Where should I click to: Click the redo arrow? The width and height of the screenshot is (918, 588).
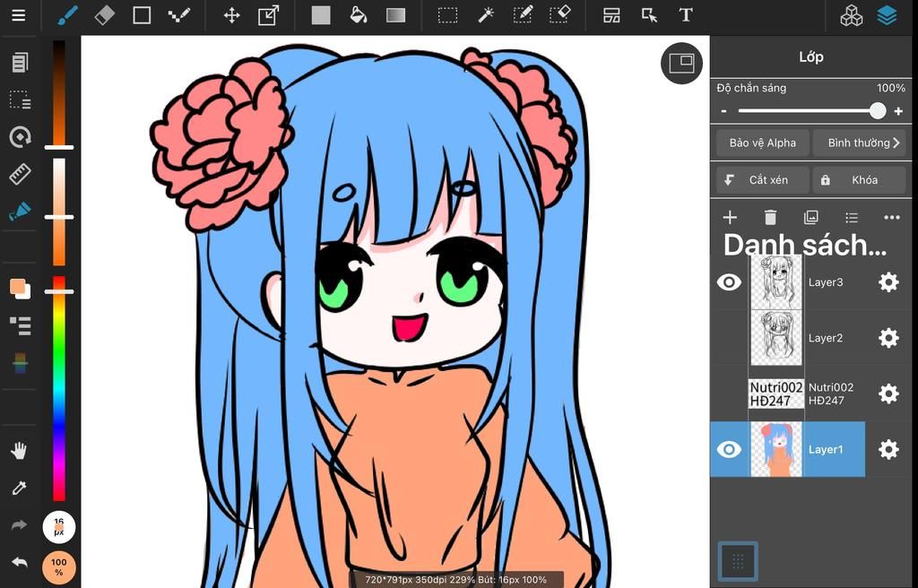tap(20, 525)
